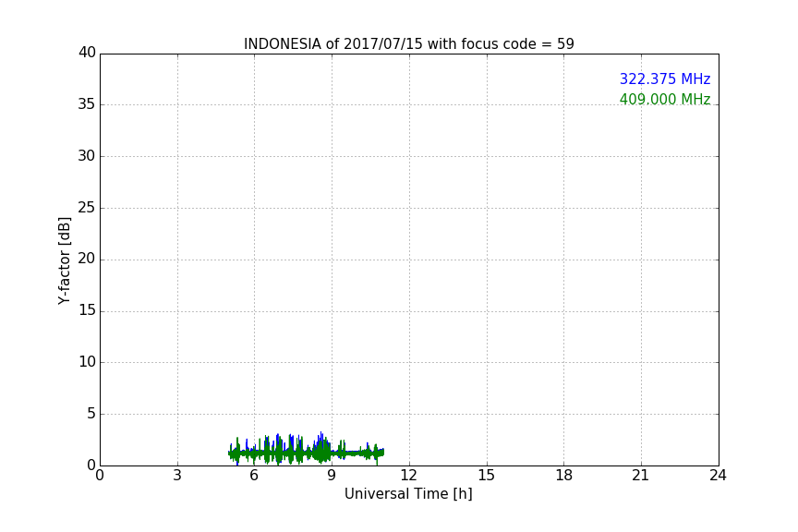Click the y-axis tick label '20'
The image size is (798, 532).
pyautogui.click(x=87, y=259)
